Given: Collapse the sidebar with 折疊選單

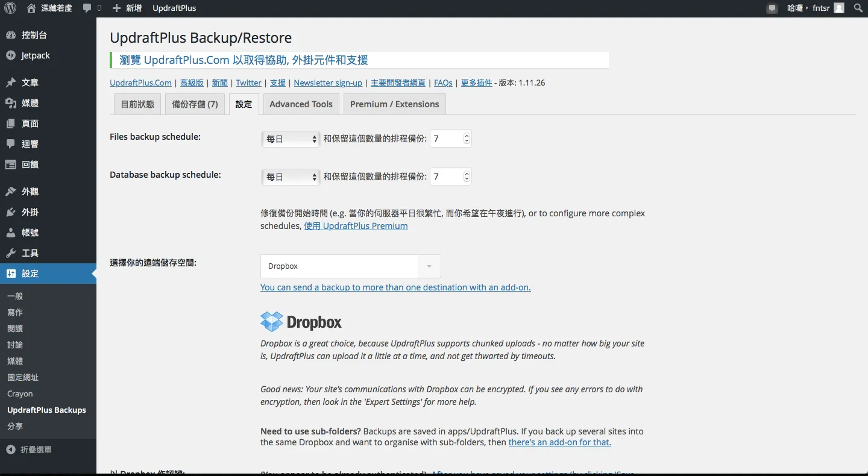Looking at the screenshot, I should coord(36,449).
